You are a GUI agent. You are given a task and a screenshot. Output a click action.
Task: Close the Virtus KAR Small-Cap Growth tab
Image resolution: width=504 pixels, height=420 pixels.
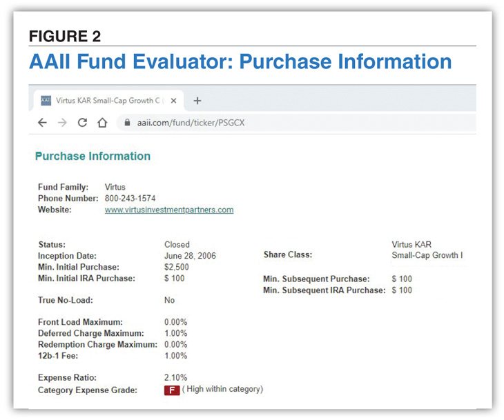click(173, 101)
